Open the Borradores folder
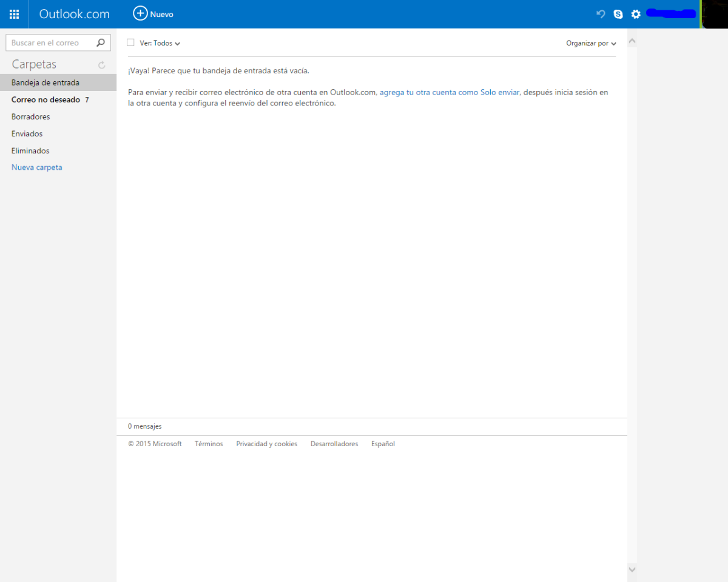This screenshot has height=582, width=728. point(58,116)
